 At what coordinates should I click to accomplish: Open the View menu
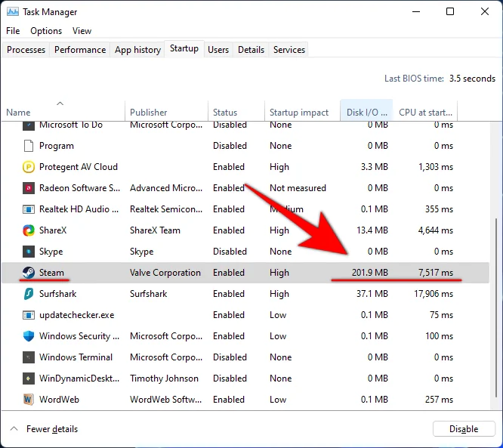pos(82,31)
